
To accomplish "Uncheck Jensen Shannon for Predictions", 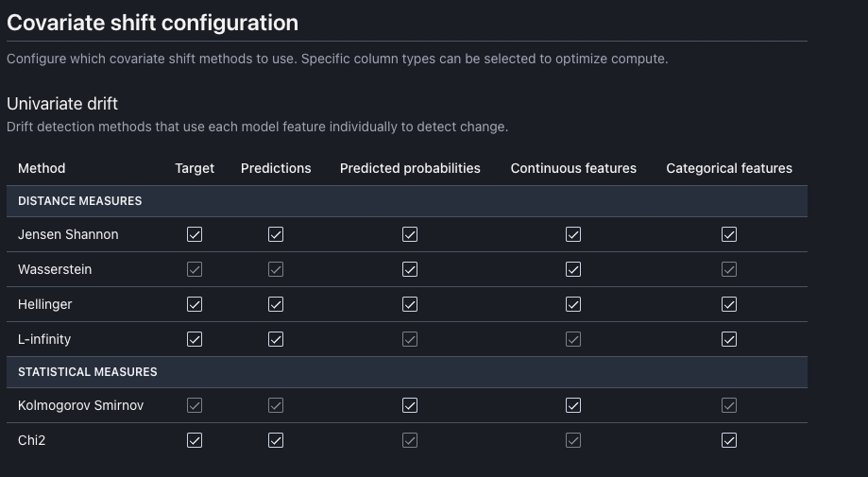I will coord(276,234).
